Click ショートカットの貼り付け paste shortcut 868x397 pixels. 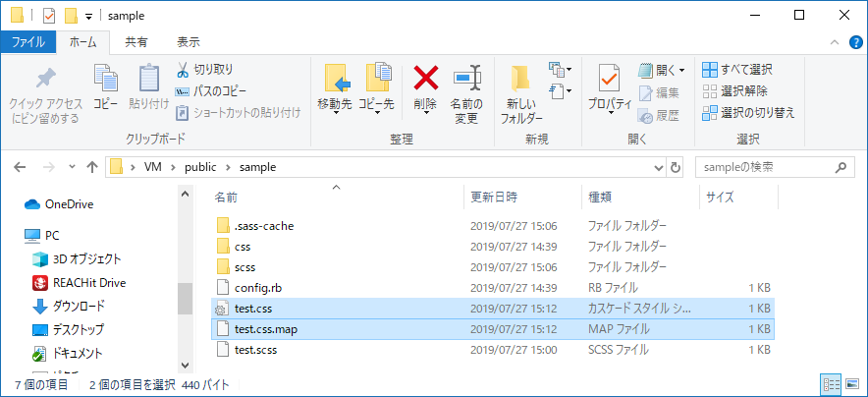click(238, 113)
